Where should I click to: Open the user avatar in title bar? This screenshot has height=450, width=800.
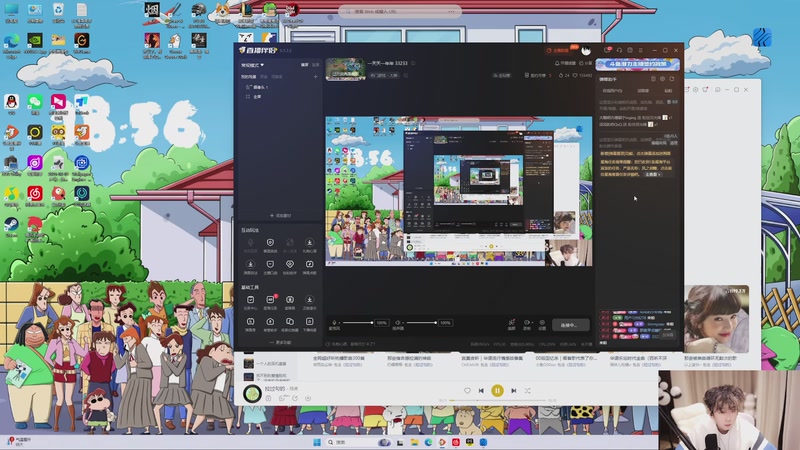tap(586, 51)
